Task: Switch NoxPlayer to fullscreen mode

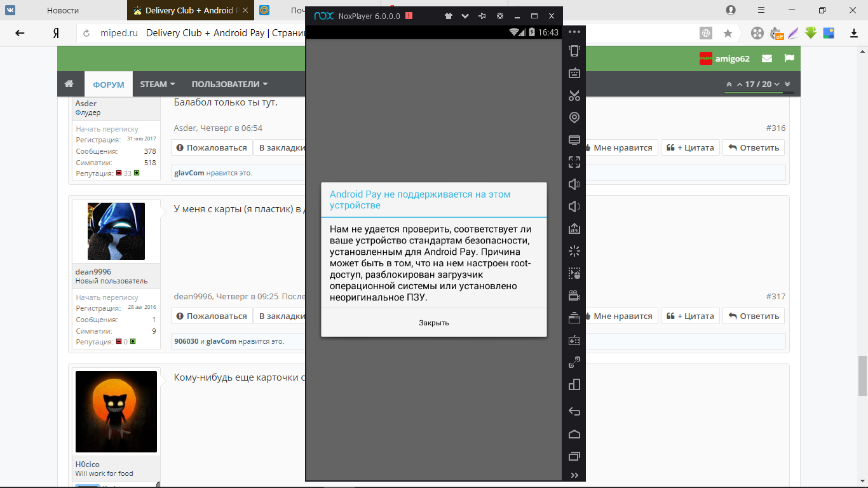Action: 574,162
